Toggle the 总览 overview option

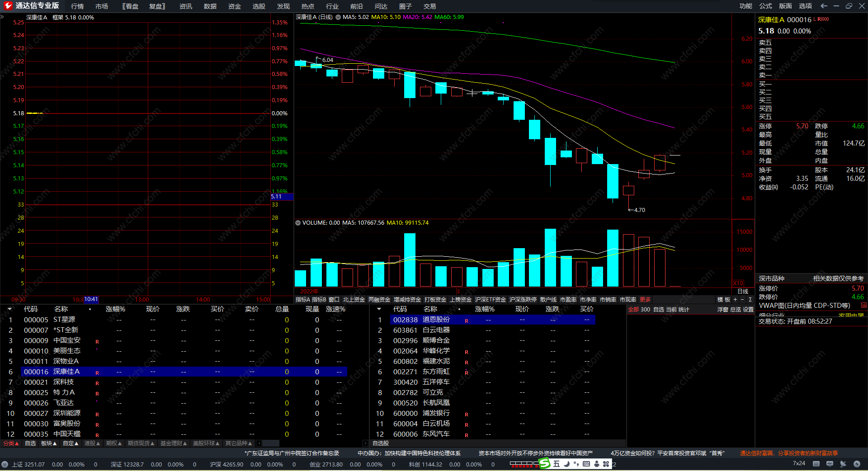[x=736, y=310]
